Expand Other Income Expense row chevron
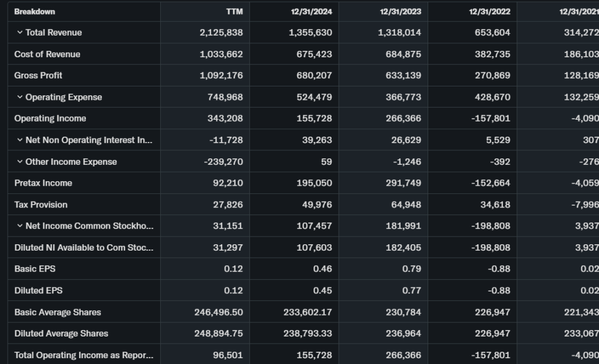 (x=20, y=162)
